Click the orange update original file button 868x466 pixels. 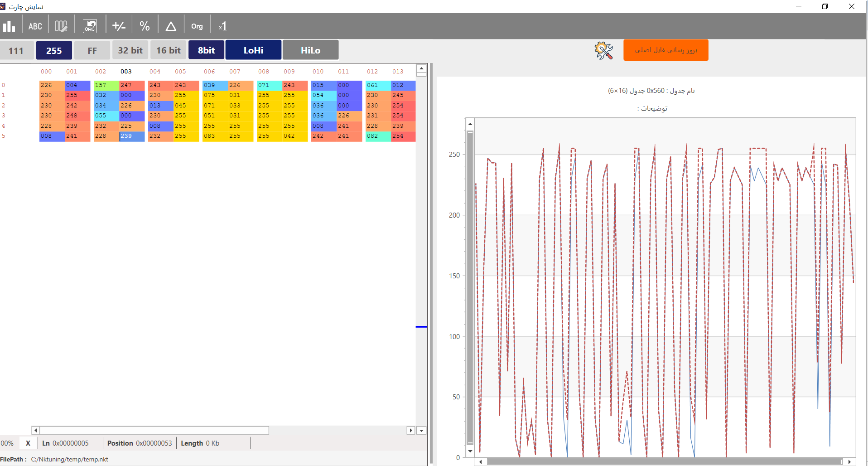click(x=665, y=50)
